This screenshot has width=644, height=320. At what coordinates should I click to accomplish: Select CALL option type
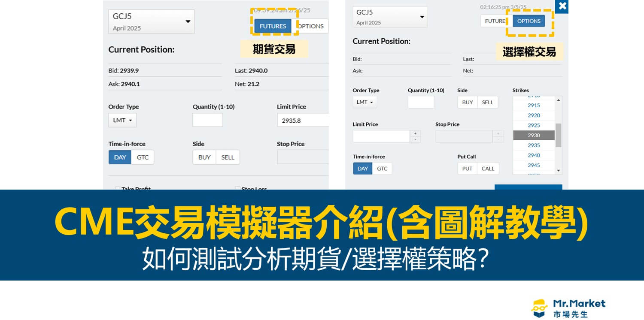click(488, 169)
